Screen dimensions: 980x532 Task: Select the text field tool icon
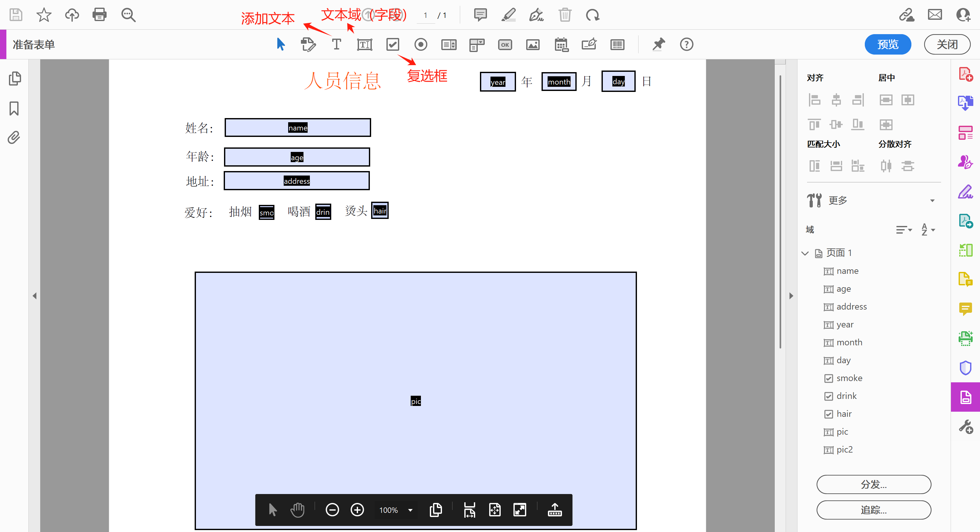(364, 45)
